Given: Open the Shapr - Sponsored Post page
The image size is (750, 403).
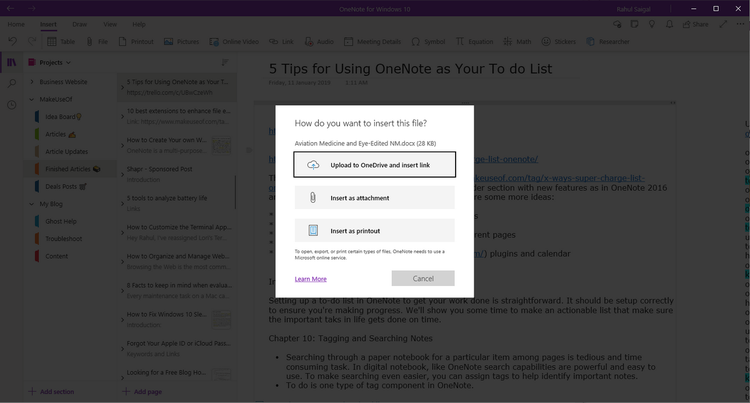Looking at the screenshot, I should point(178,174).
